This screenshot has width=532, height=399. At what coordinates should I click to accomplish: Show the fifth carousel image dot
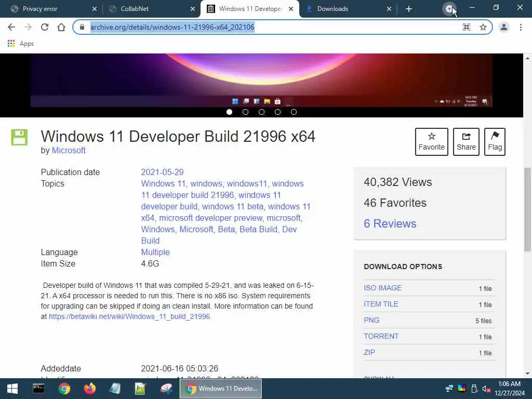pyautogui.click(x=294, y=112)
